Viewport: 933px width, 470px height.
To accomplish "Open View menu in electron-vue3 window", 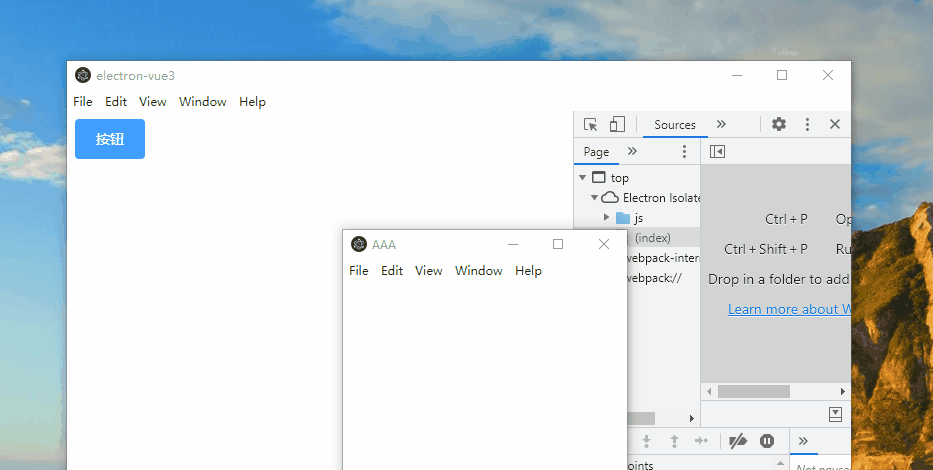I will [x=152, y=102].
